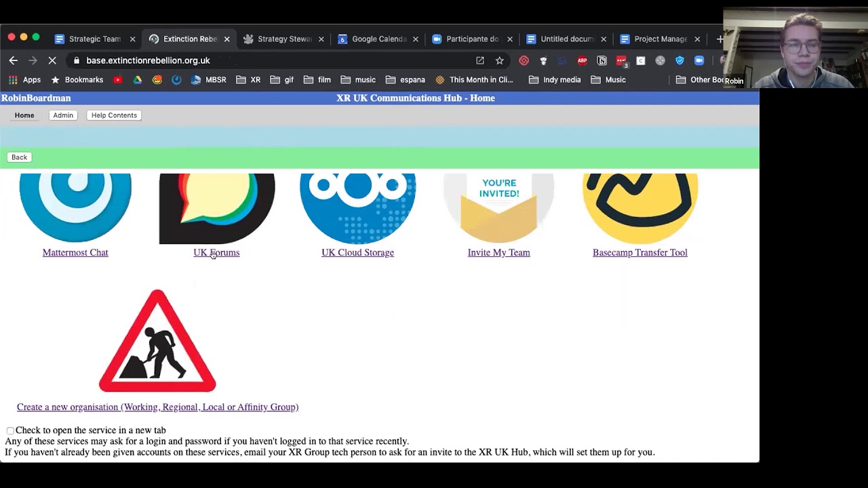Viewport: 868px width, 488px height.
Task: Click the XR UK Communications Hub - Home title
Action: (x=416, y=98)
